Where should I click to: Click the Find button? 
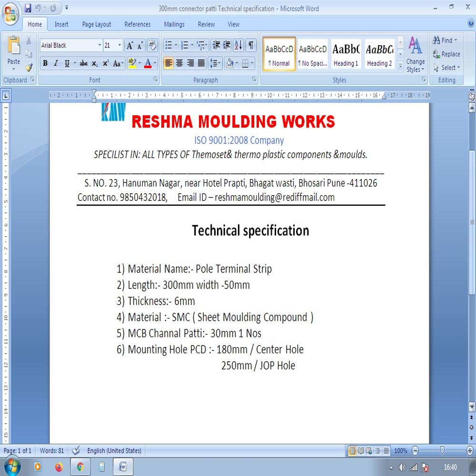coord(445,40)
